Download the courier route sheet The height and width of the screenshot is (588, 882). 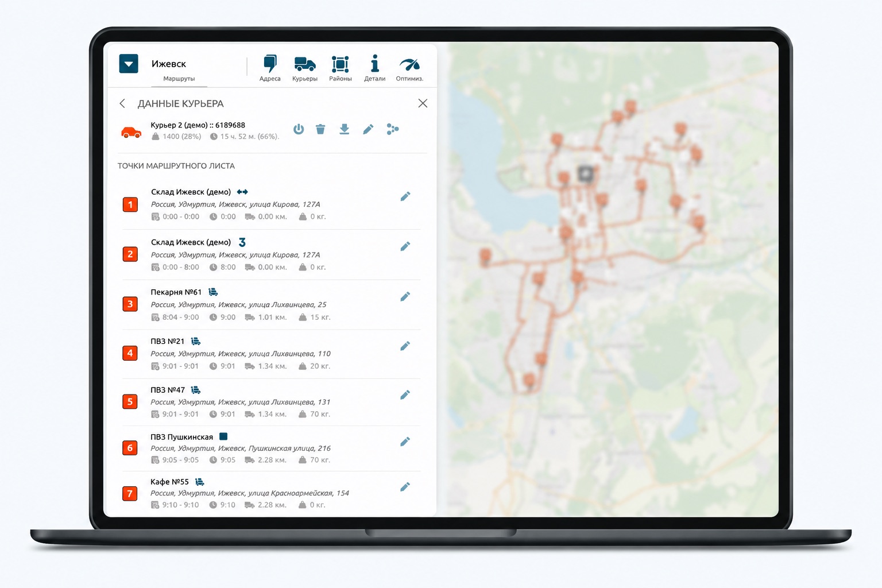[x=344, y=129]
